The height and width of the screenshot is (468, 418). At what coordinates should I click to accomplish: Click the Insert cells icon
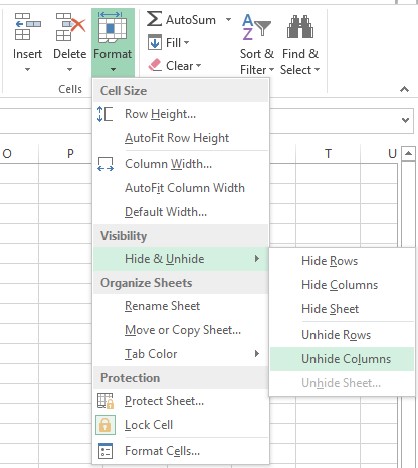28,26
